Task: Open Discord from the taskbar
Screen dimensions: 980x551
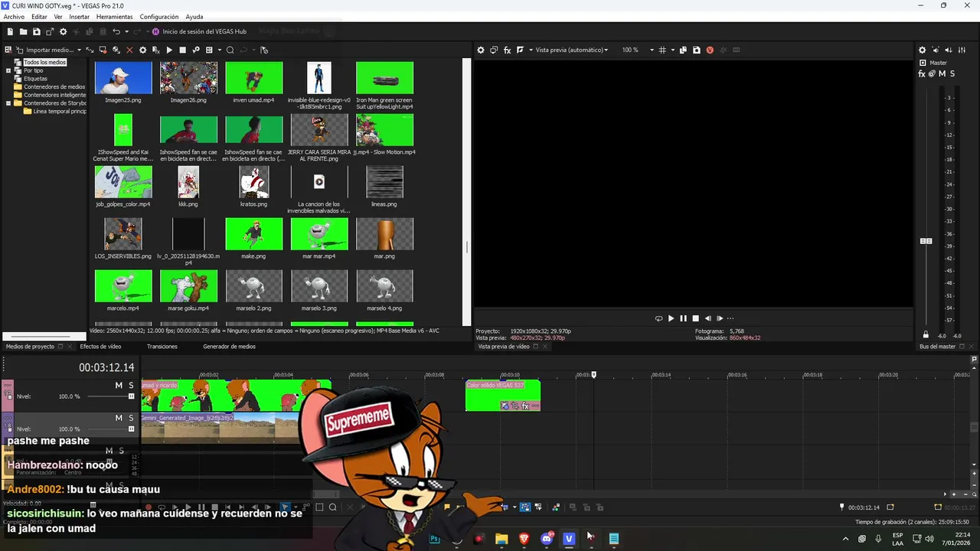Action: [547, 539]
